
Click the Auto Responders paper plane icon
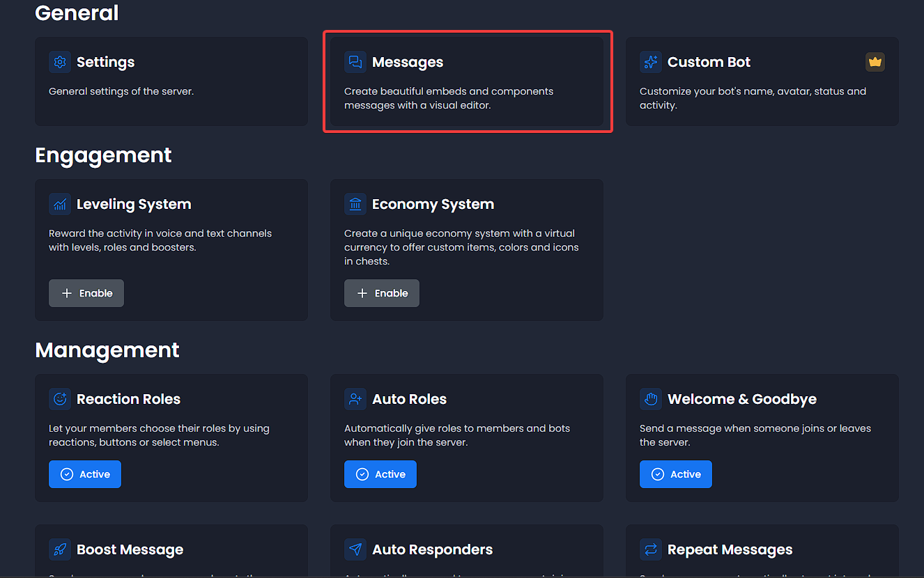[355, 549]
